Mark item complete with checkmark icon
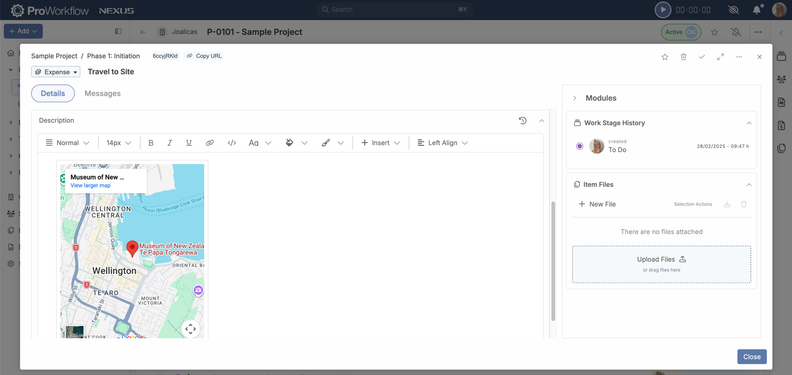This screenshot has height=375, width=792. [702, 57]
